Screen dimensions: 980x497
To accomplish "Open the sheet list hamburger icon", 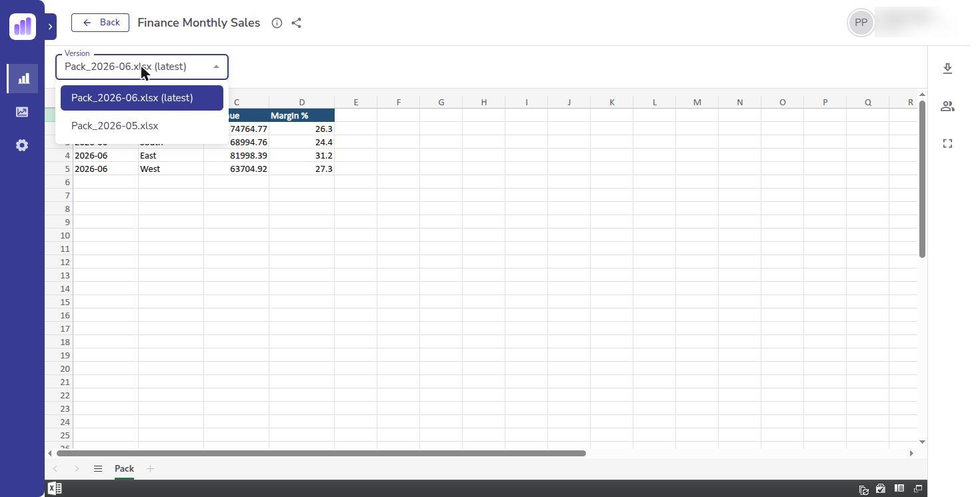I will click(98, 469).
